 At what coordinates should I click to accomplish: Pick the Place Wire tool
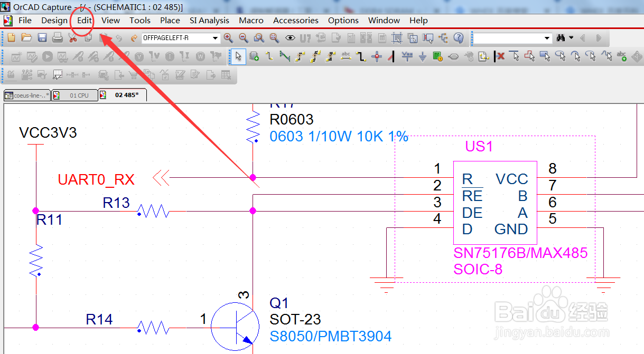coord(269,56)
